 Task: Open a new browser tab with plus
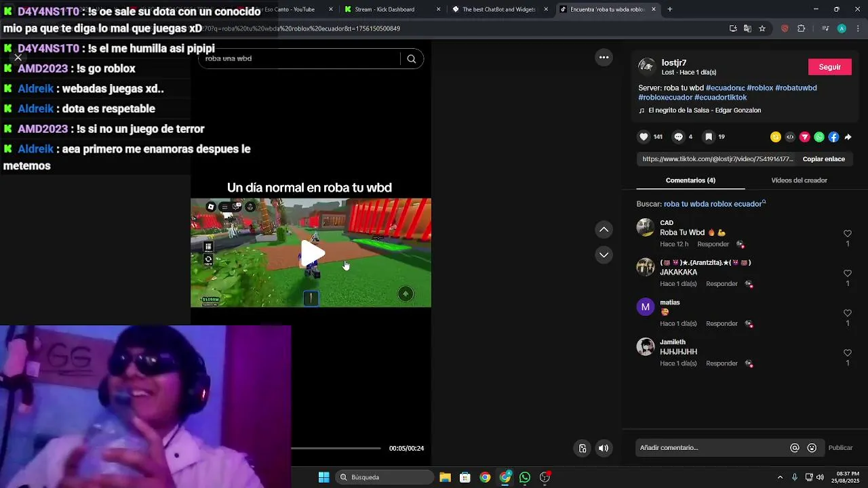[670, 9]
